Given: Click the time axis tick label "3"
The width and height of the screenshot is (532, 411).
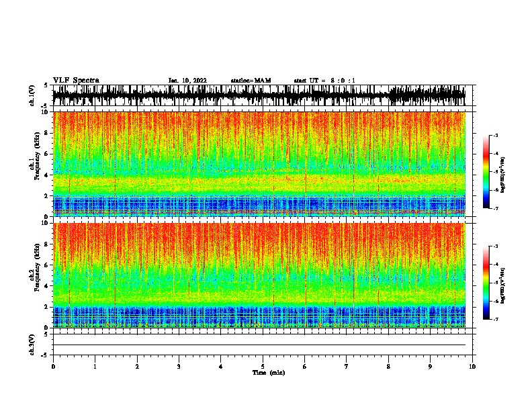Looking at the screenshot, I should pyautogui.click(x=179, y=367).
